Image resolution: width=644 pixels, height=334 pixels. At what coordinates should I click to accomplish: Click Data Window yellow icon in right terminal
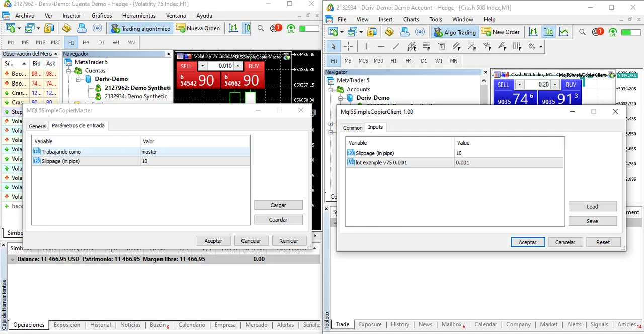[x=389, y=32]
